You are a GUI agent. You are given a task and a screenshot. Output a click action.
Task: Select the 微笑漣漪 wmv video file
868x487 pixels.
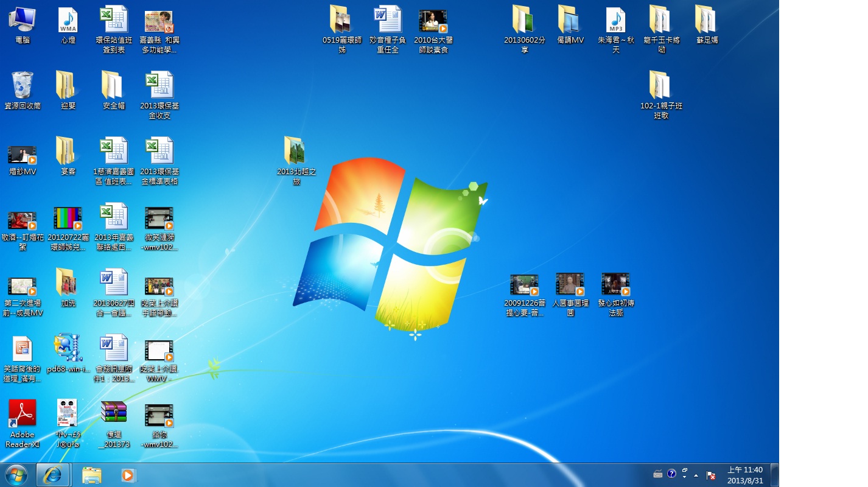(159, 228)
